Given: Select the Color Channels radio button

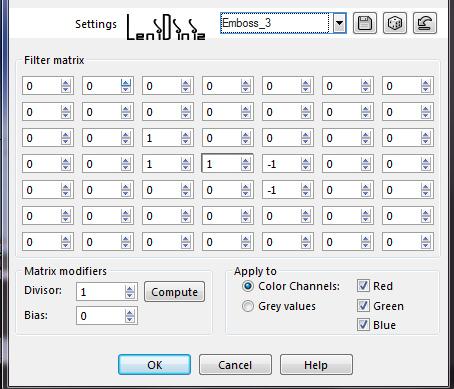Looking at the screenshot, I should point(248,286).
